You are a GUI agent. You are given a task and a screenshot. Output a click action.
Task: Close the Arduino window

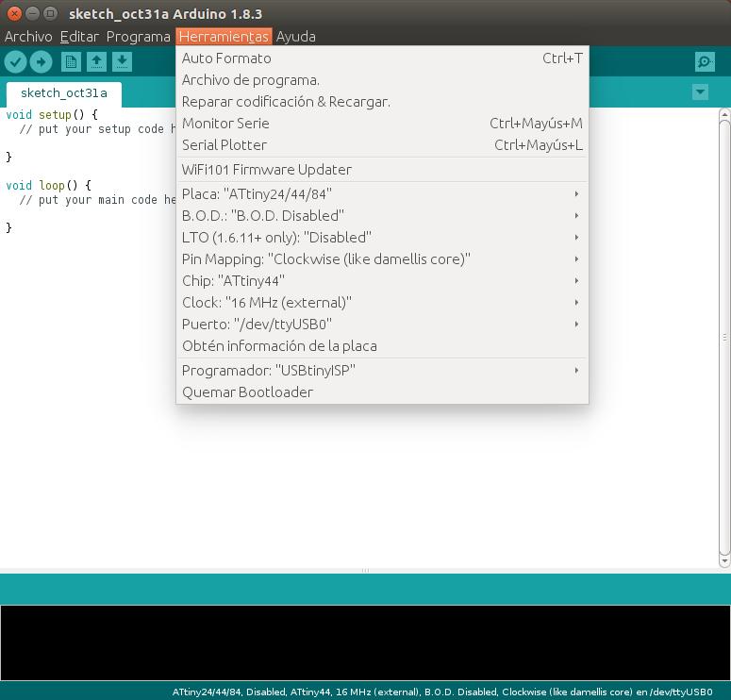(14, 13)
